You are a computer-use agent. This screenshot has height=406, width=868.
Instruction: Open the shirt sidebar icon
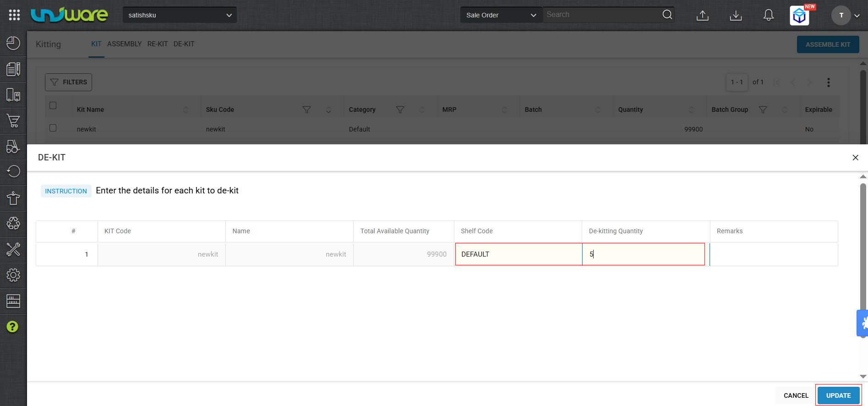(x=13, y=198)
